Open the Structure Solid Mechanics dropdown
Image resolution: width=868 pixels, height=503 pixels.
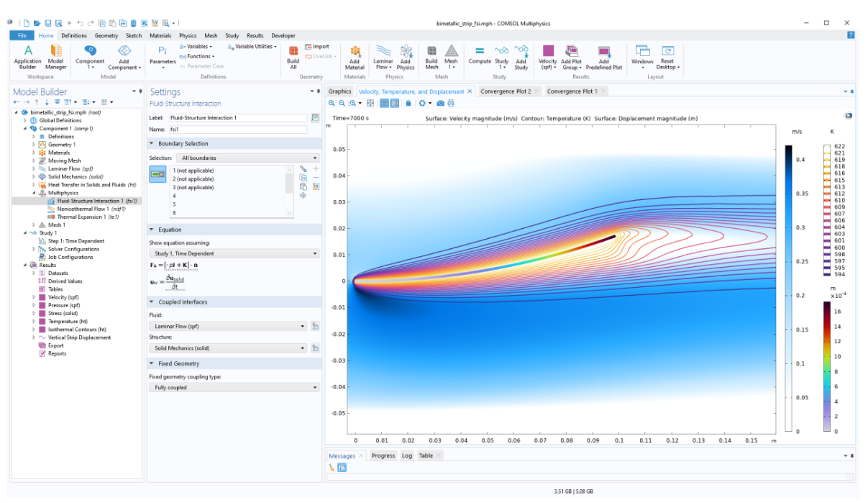point(228,348)
